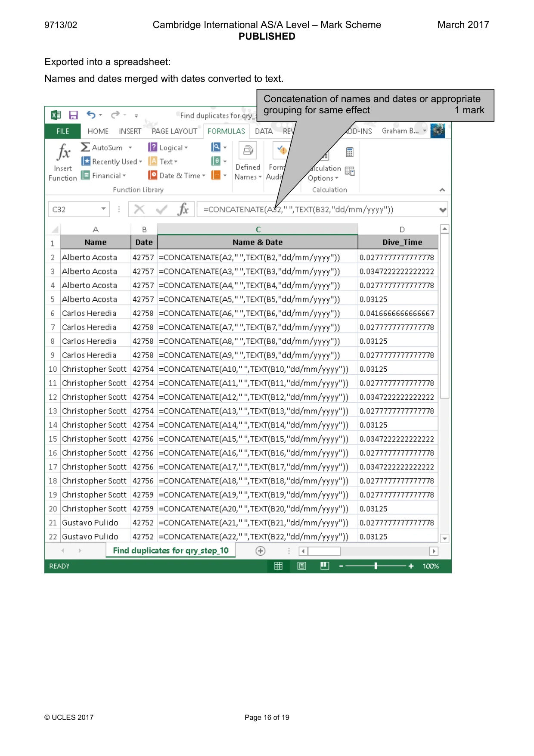
Task: Open the Recently Used functions dropdown
Action: [112, 162]
